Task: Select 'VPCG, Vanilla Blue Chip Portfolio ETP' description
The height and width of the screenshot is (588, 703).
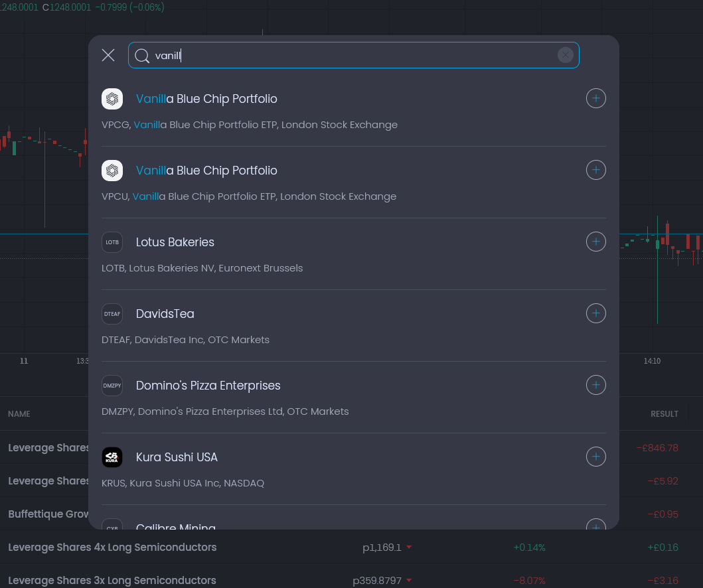Action: (x=250, y=125)
